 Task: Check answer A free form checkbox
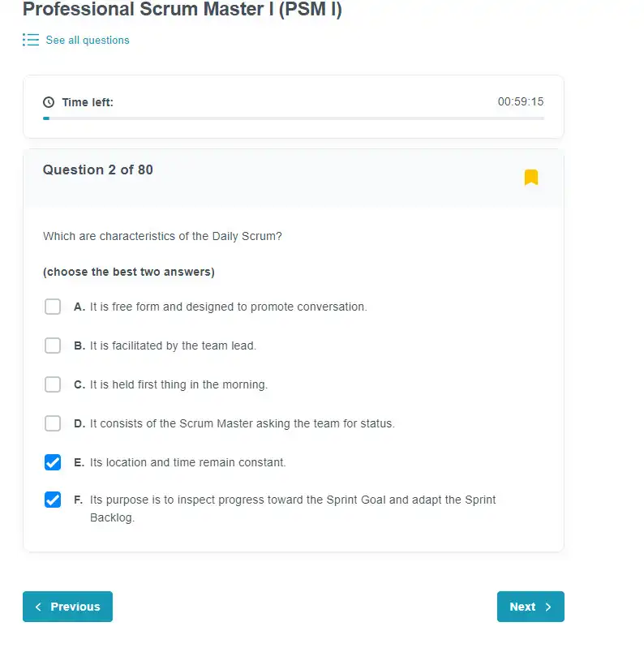53,307
